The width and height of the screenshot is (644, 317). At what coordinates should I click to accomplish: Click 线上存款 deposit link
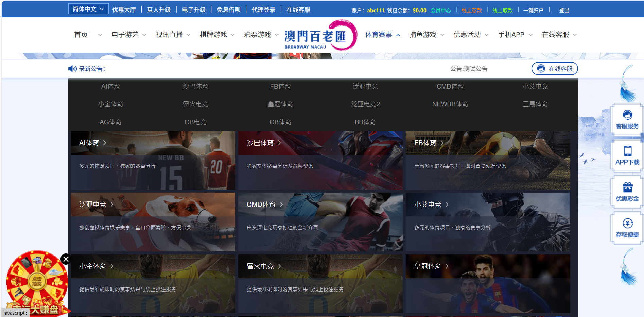pos(472,11)
